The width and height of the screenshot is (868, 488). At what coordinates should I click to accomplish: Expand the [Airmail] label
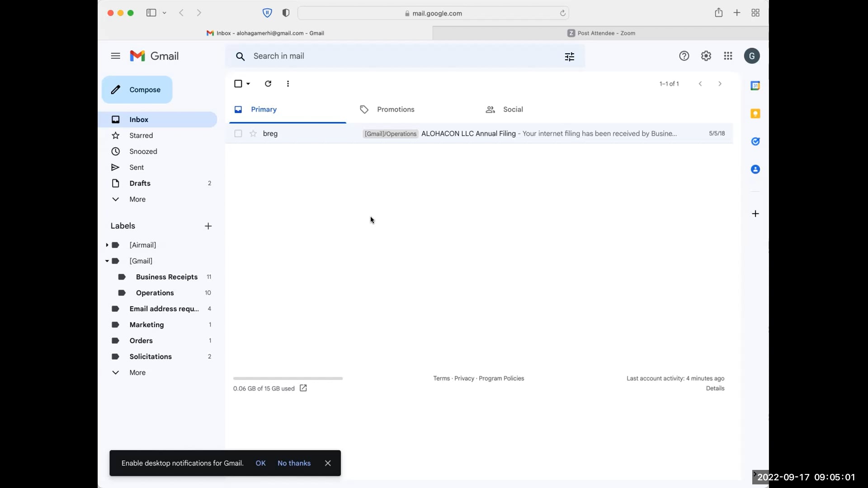pyautogui.click(x=107, y=245)
